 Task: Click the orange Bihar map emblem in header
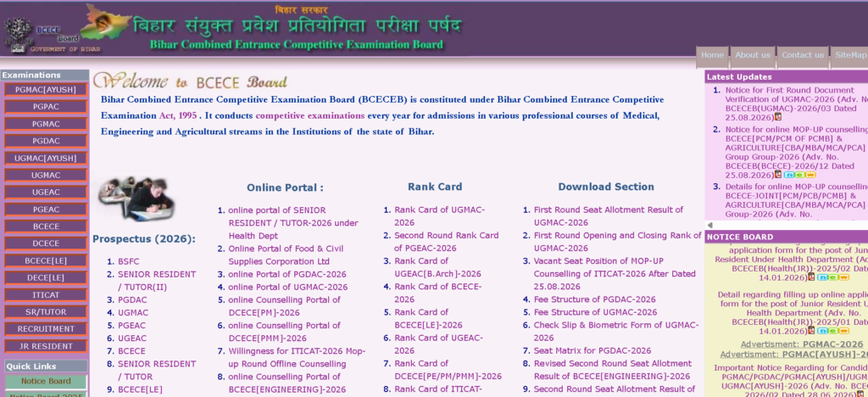pyautogui.click(x=107, y=23)
